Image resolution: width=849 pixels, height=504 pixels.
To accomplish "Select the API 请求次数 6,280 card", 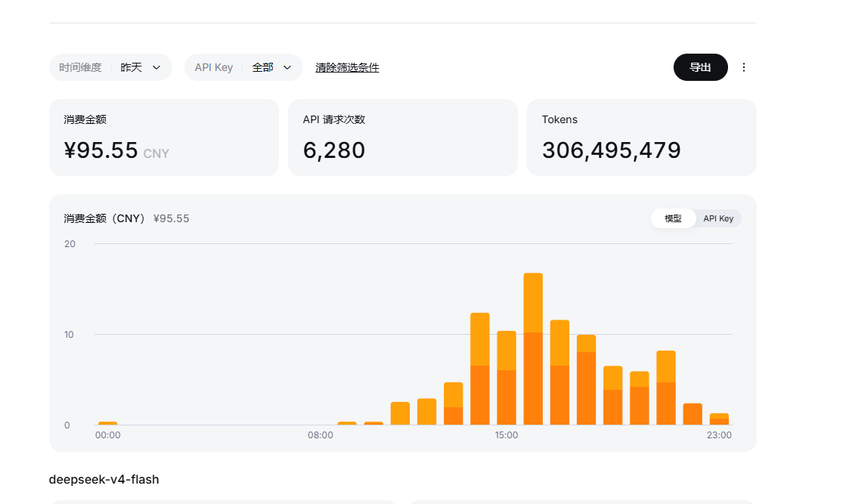I will click(x=402, y=137).
